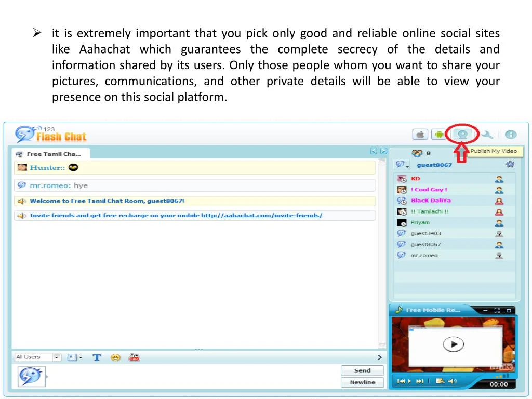The height and width of the screenshot is (399, 532).
Task: Click the avatar next to Hunter's message
Action: [22, 167]
